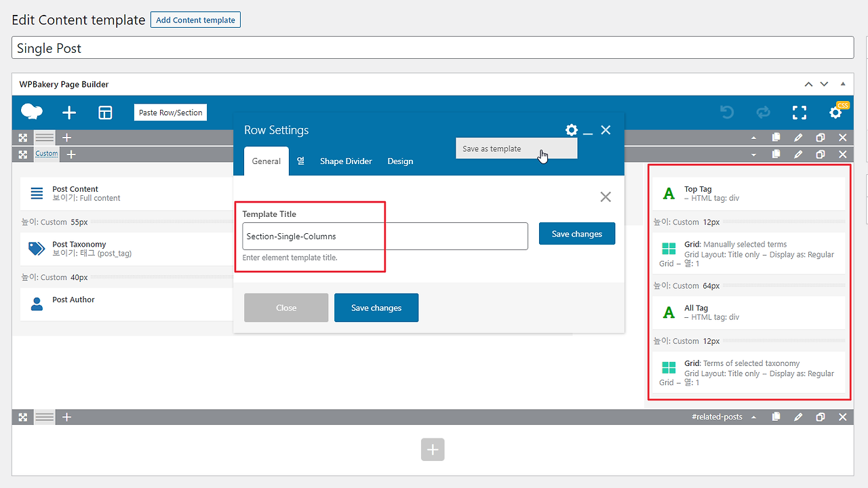Copy the #related-posts row
This screenshot has height=488, width=868.
click(776, 417)
